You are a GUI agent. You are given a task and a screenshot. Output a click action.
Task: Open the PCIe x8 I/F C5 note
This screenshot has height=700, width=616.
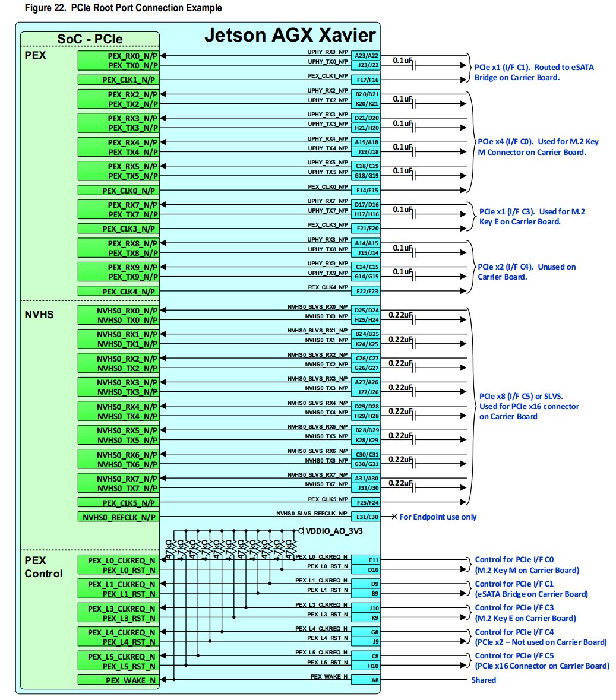(523, 407)
